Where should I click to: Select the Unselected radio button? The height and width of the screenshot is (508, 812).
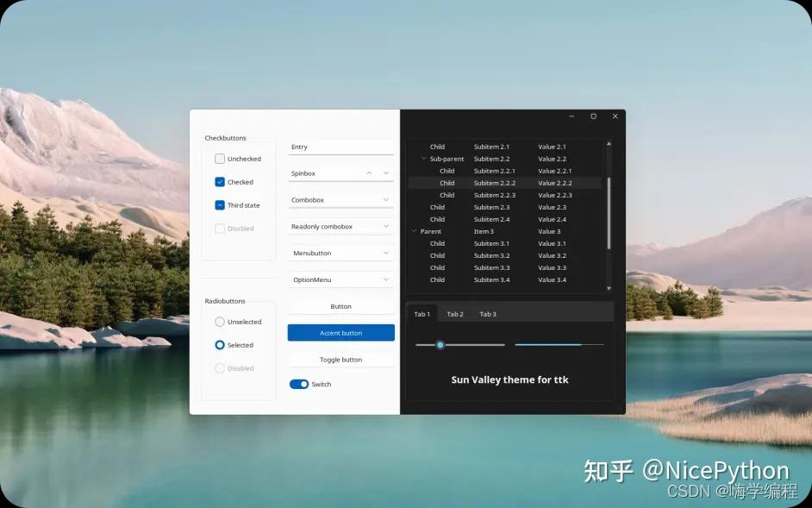[221, 322]
